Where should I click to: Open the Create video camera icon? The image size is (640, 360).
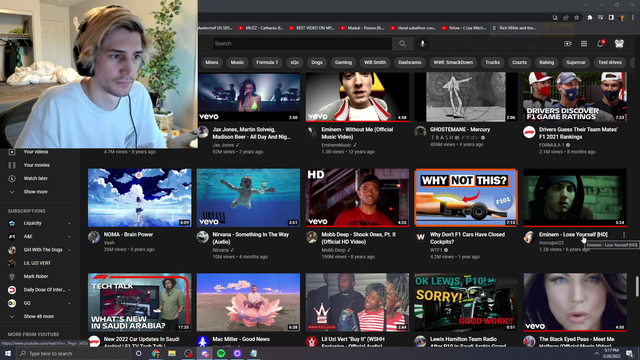pyautogui.click(x=568, y=44)
